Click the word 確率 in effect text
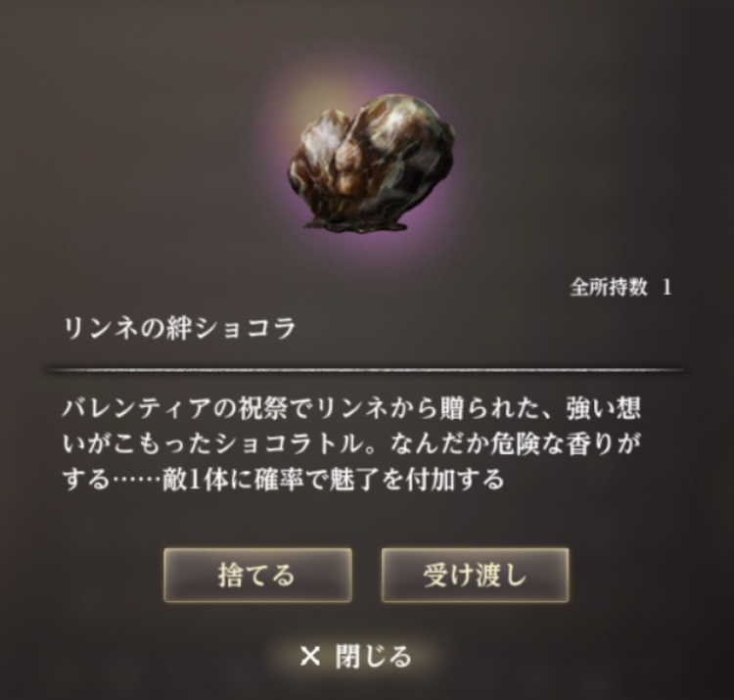This screenshot has width=734, height=700. click(278, 480)
